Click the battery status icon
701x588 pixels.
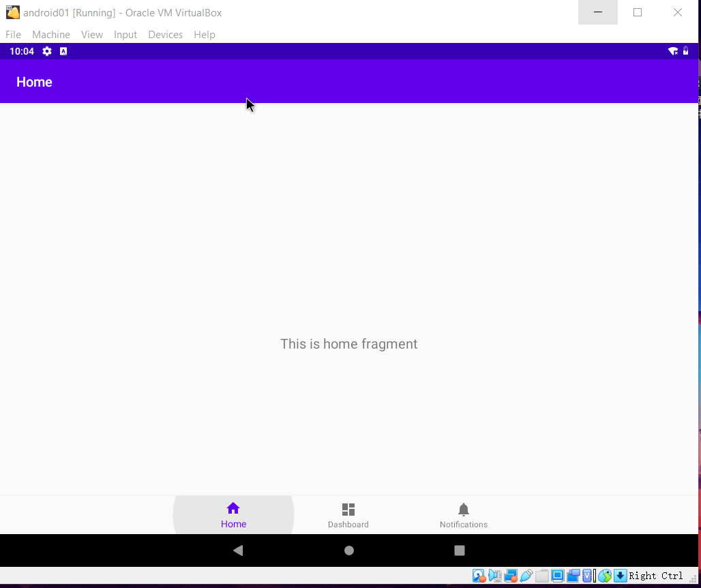coord(686,51)
